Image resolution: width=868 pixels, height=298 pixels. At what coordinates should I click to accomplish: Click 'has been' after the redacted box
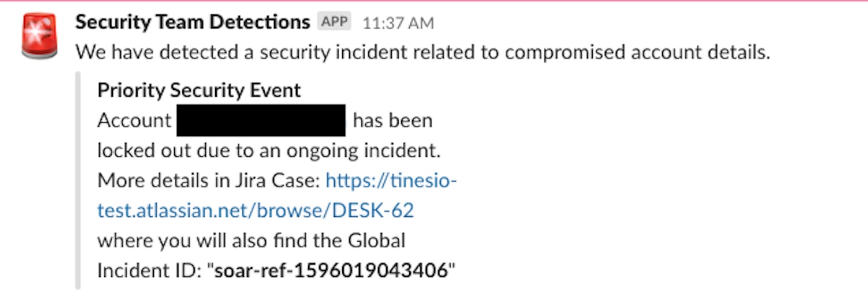392,120
